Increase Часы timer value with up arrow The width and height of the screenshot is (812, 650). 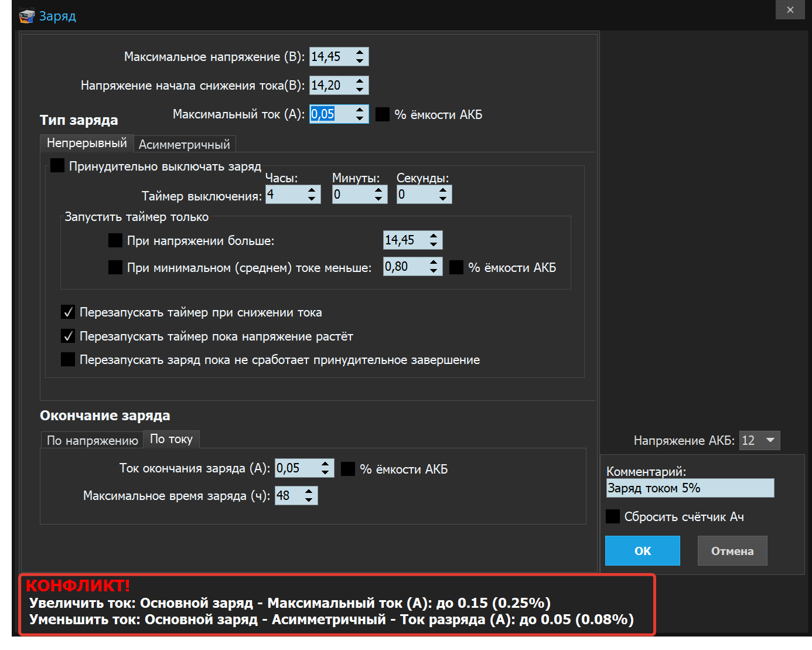point(312,190)
